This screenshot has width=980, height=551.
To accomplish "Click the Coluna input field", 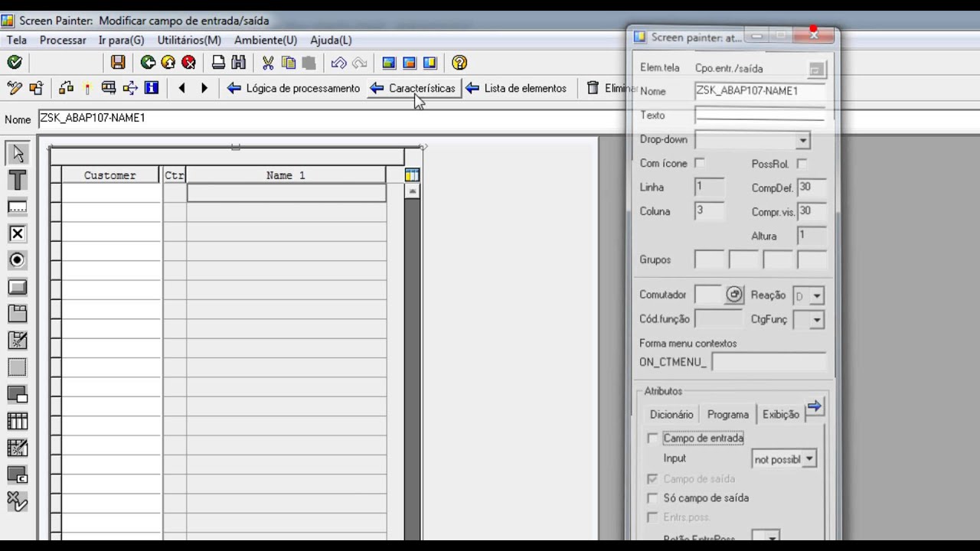I will (709, 212).
